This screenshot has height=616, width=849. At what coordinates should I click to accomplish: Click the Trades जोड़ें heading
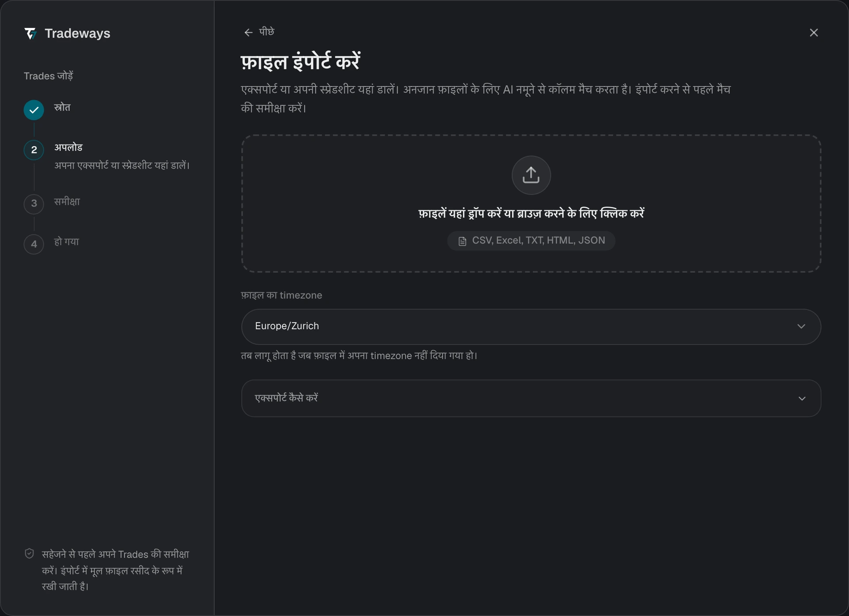(49, 76)
